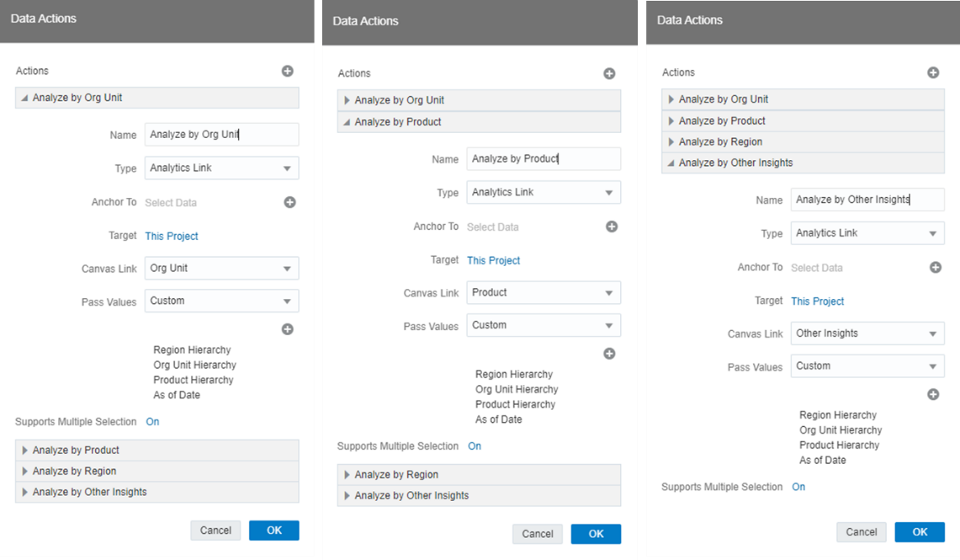The image size is (960, 560).
Task: Open Canvas Link Org Unit dropdown
Action: [x=222, y=268]
